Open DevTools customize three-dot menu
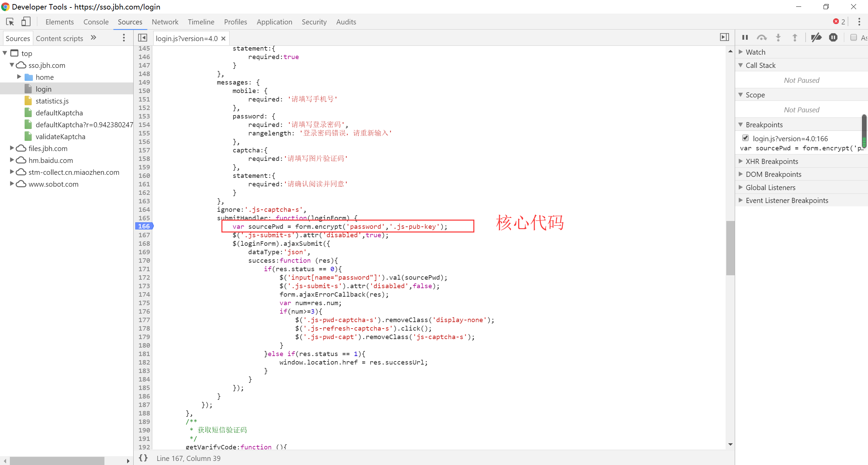The width and height of the screenshot is (868, 465). [859, 22]
